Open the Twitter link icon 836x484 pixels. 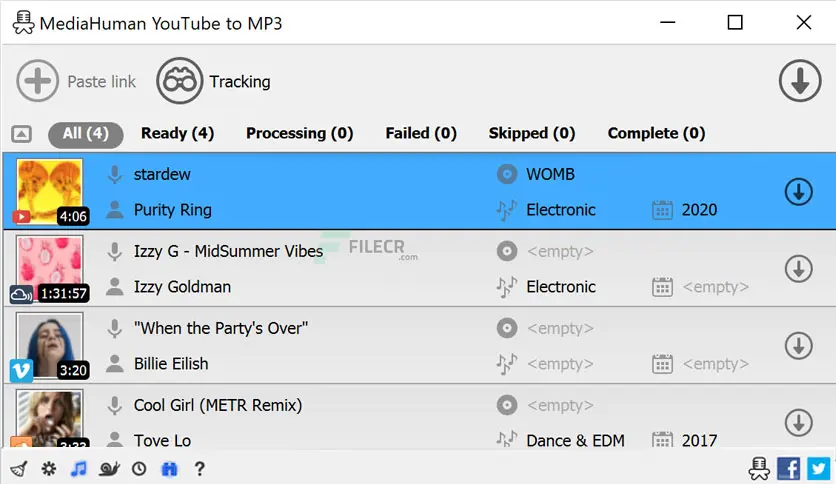pyautogui.click(x=818, y=468)
